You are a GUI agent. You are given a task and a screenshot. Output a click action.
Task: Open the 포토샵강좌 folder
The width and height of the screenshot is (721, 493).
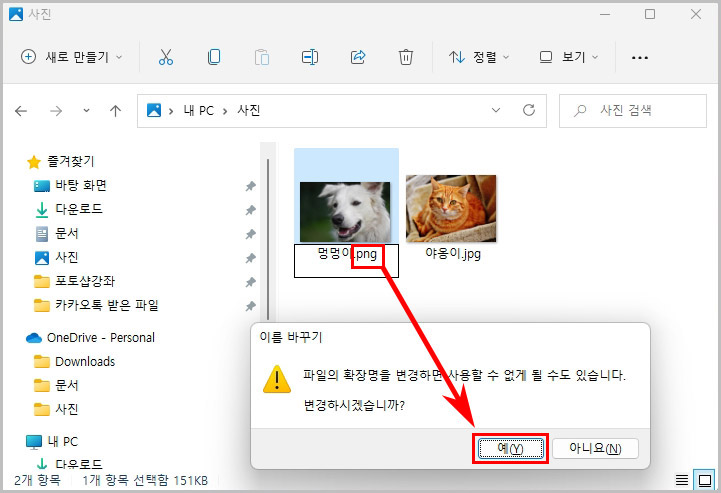tap(85, 281)
